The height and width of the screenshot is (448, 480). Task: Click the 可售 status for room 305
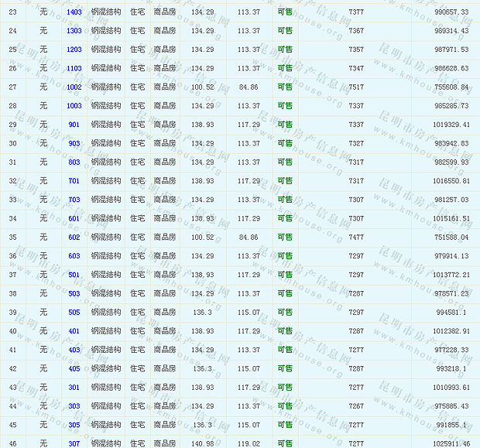tap(285, 425)
